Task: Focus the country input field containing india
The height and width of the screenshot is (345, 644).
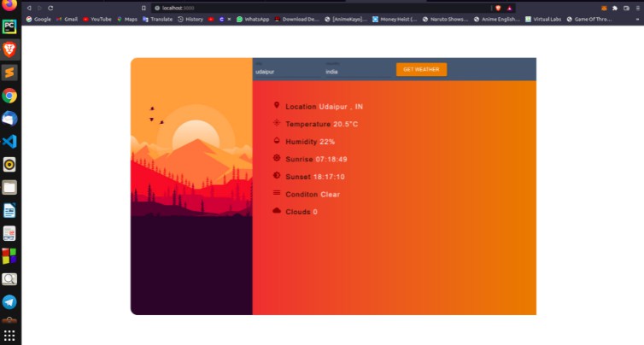Action: (354, 72)
